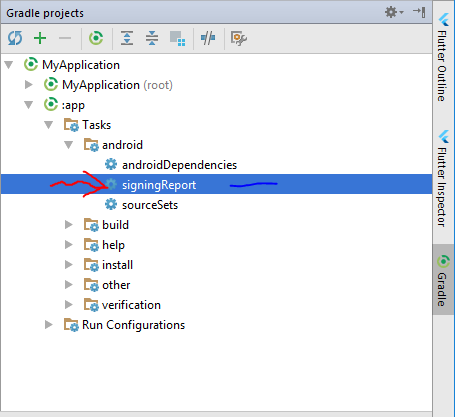This screenshot has width=455, height=417.
Task: Click the other folder icon
Action: pos(91,285)
